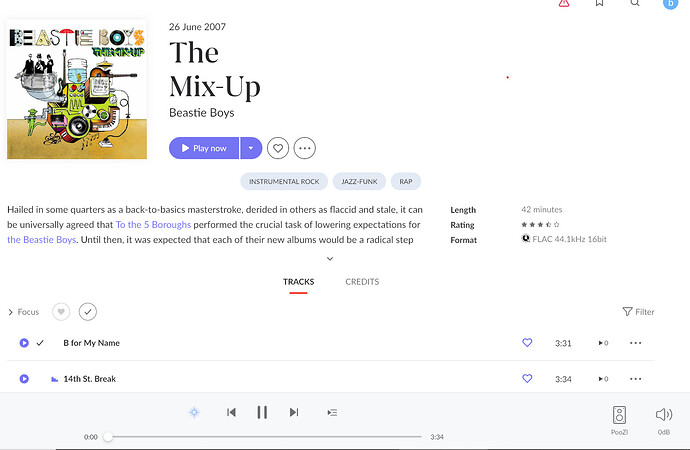Skip to the next track

[x=294, y=413]
